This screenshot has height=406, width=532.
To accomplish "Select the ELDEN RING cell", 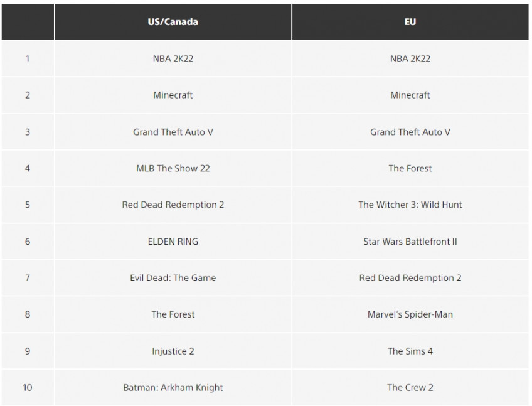I will click(173, 242).
